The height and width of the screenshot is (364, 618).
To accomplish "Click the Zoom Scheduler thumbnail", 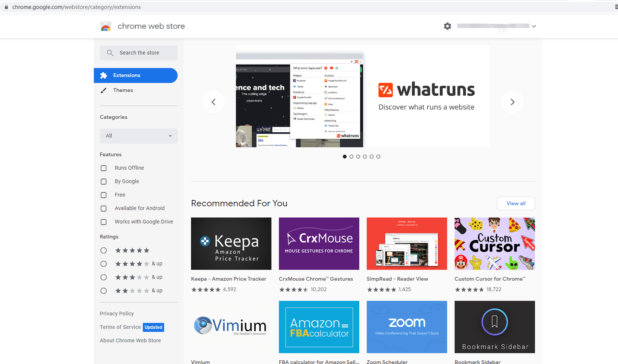I will coord(407,327).
